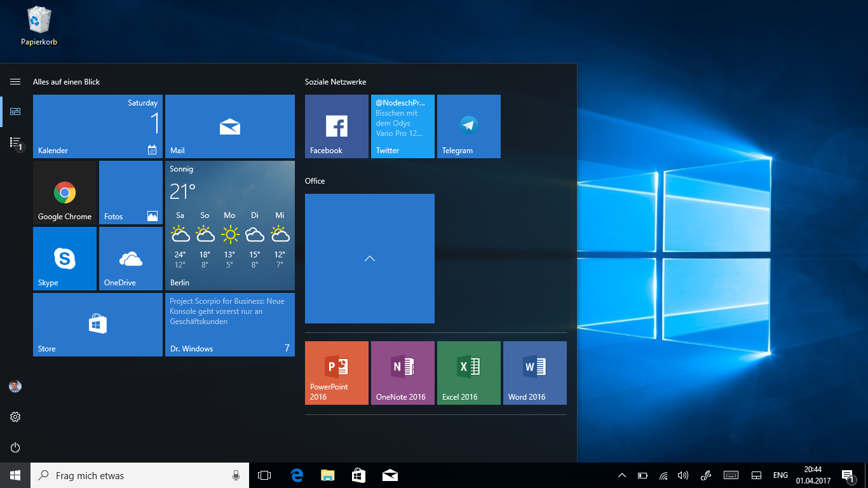The image size is (868, 488).
Task: Launch Skype from the Start tiles
Action: click(65, 259)
